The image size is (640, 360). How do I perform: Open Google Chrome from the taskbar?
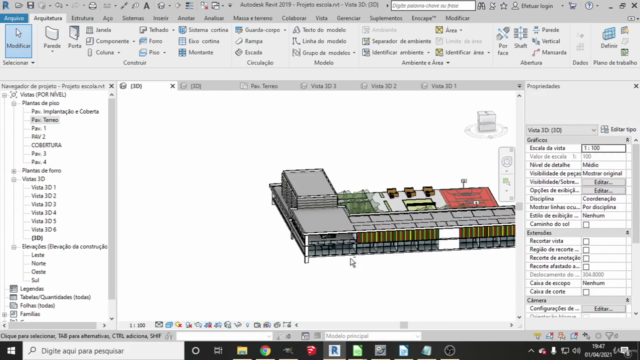click(265, 351)
